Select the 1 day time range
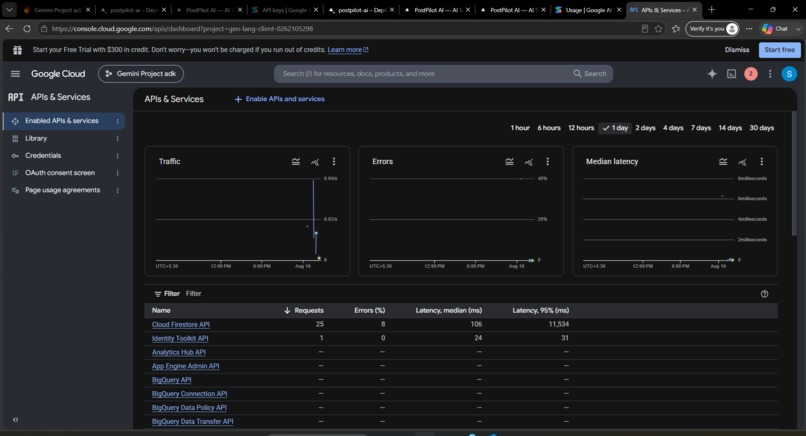The height and width of the screenshot is (436, 806). click(x=615, y=128)
